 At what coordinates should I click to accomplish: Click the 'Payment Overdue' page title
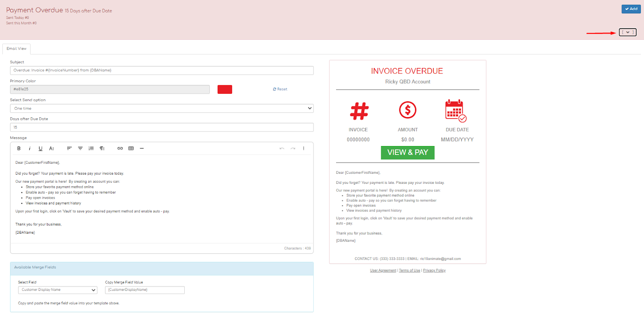tap(35, 10)
